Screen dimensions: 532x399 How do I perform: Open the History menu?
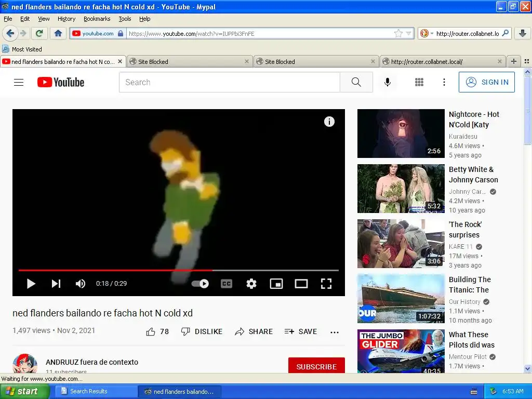pyautogui.click(x=66, y=19)
